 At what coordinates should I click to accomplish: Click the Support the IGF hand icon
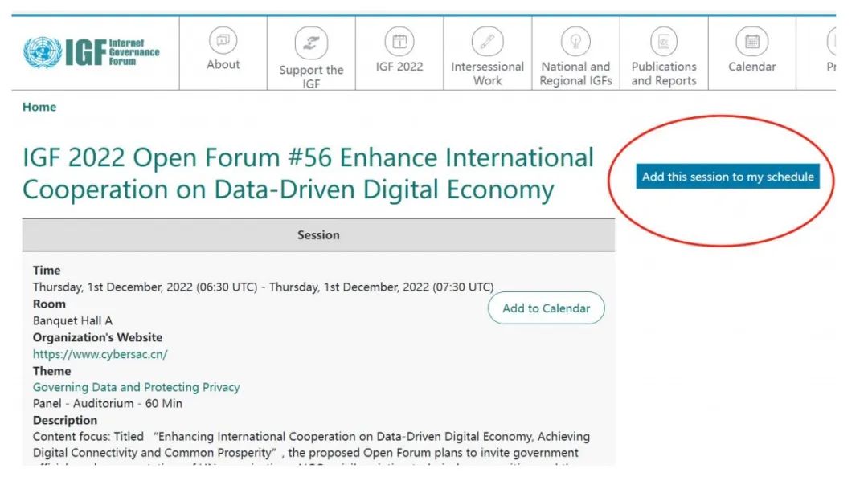311,43
